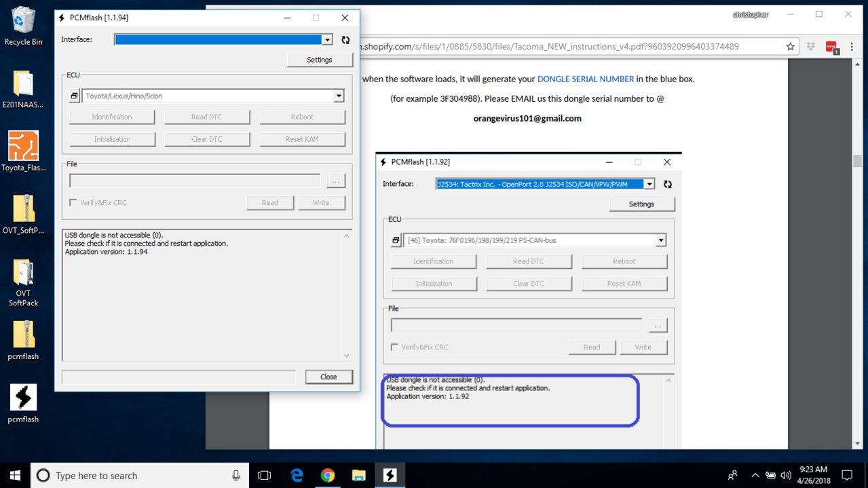Open the People icon in the taskbar

tap(732, 475)
